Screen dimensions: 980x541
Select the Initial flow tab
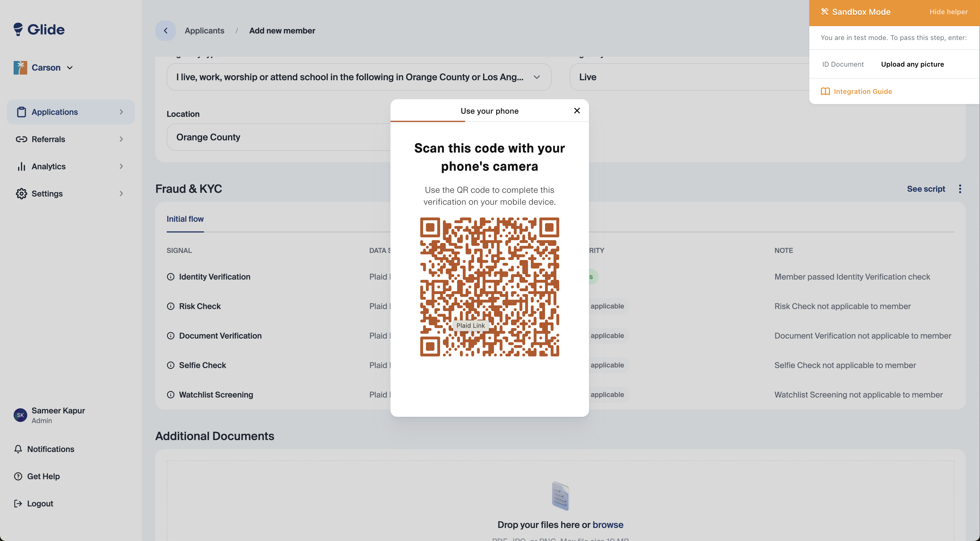point(185,219)
